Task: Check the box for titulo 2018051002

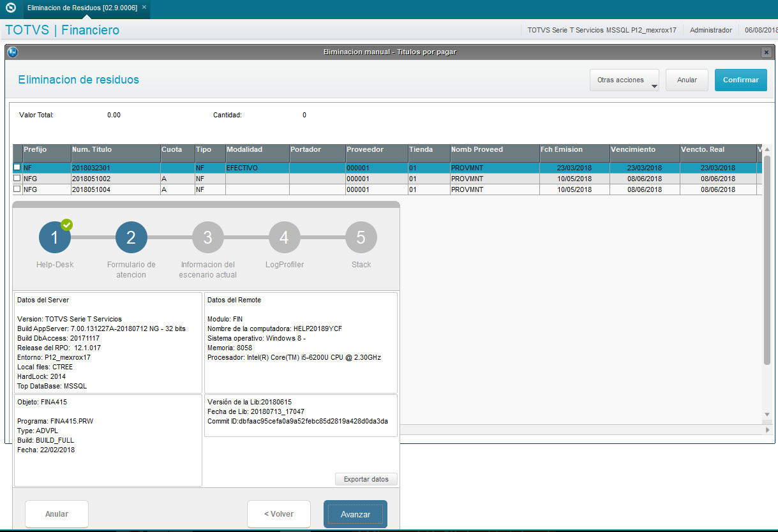Action: click(17, 179)
